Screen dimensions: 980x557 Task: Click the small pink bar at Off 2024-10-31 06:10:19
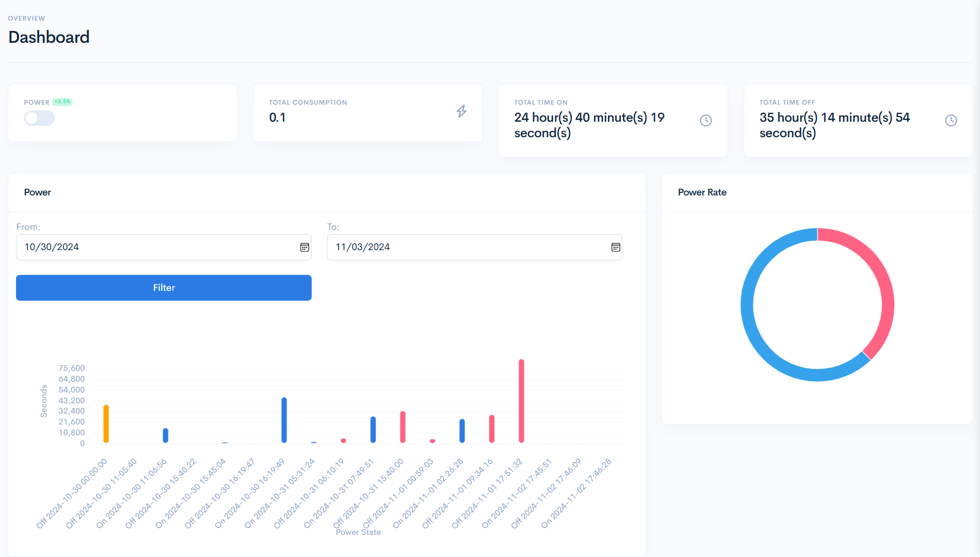[x=344, y=440]
